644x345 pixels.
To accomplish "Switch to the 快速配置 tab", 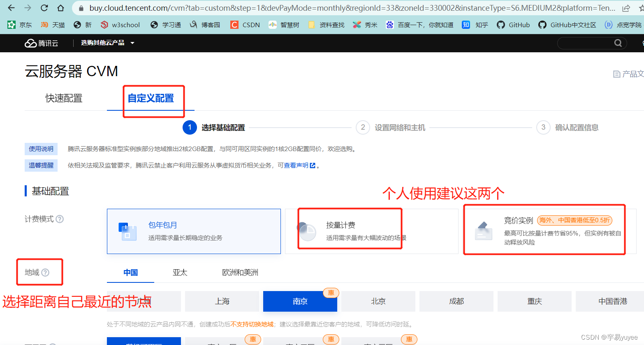I will tap(64, 98).
